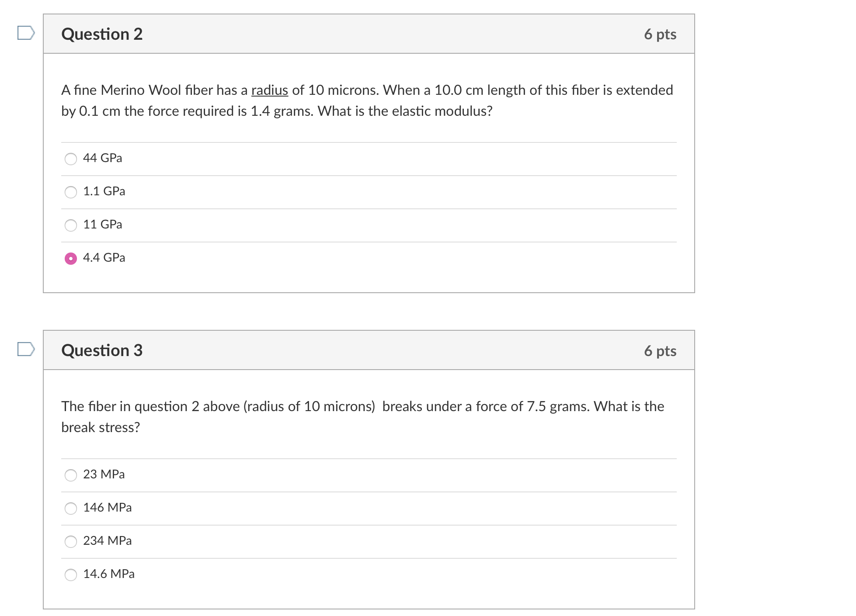Select the 11 GPa answer option
This screenshot has height=616, width=856.
coord(71,225)
